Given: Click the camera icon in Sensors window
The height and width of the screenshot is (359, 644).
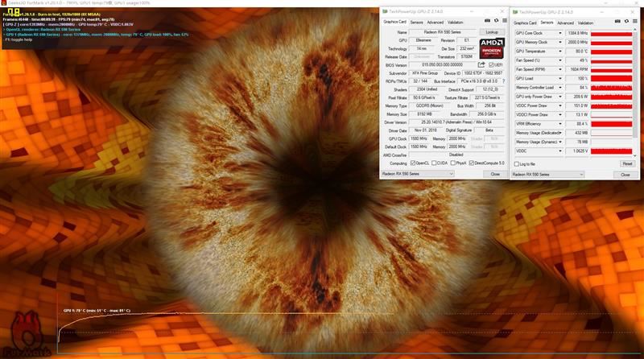Looking at the screenshot, I should (x=617, y=22).
